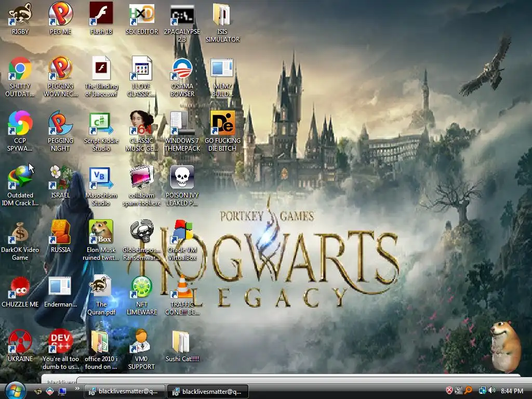Open the volume speaker tray icon
Image resolution: width=532 pixels, height=399 pixels.
[492, 391]
